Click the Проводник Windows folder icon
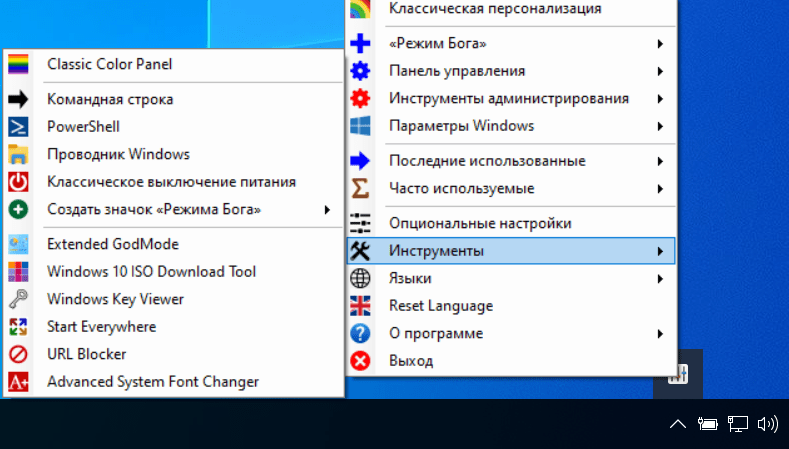 18,155
